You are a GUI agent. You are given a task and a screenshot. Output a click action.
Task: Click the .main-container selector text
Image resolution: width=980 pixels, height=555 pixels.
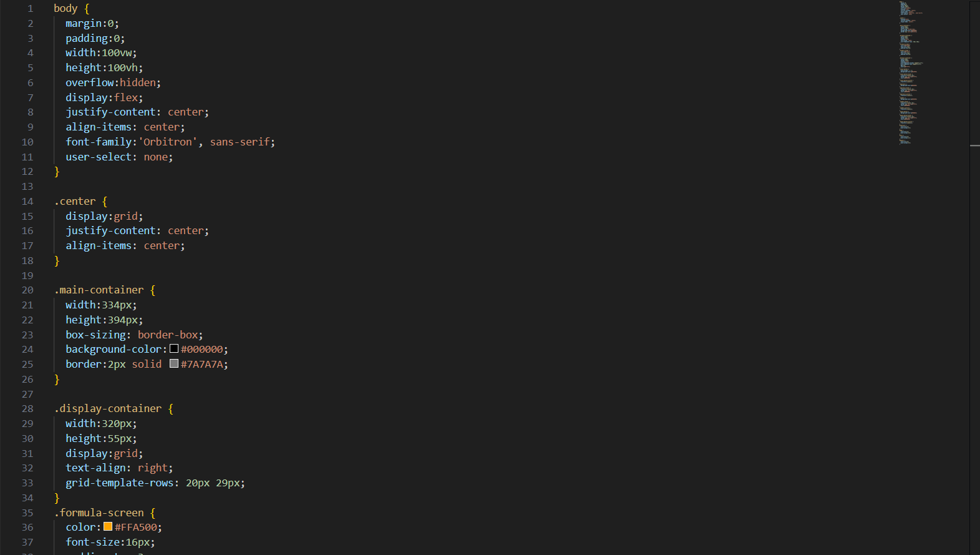pos(99,290)
